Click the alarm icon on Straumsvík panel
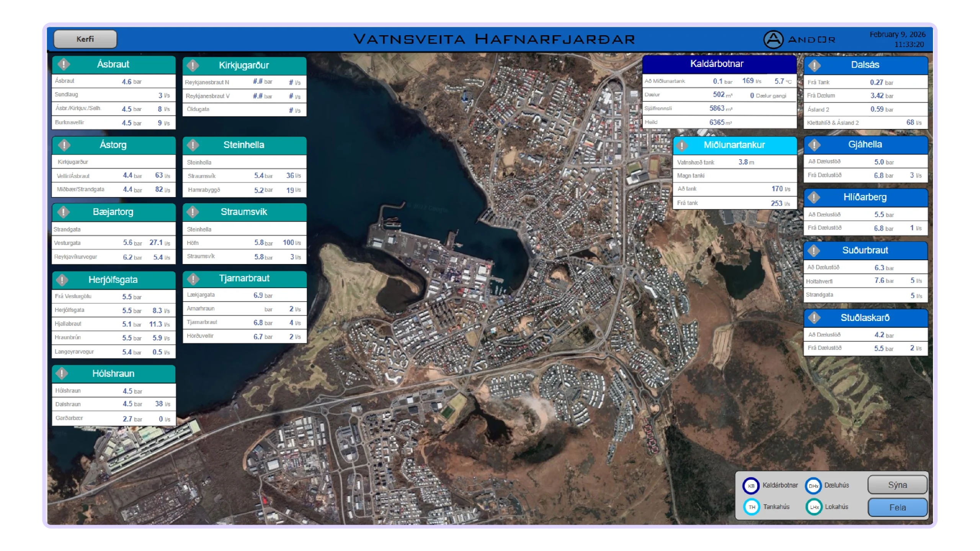 pos(193,212)
